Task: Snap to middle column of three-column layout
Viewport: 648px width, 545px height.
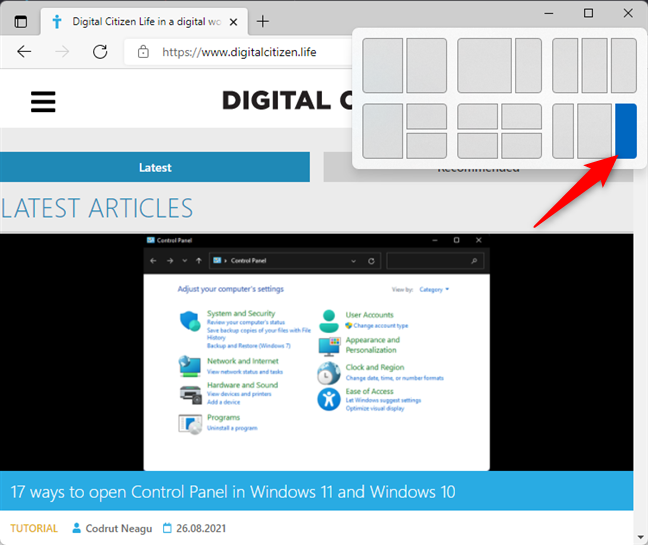Action: click(x=594, y=66)
